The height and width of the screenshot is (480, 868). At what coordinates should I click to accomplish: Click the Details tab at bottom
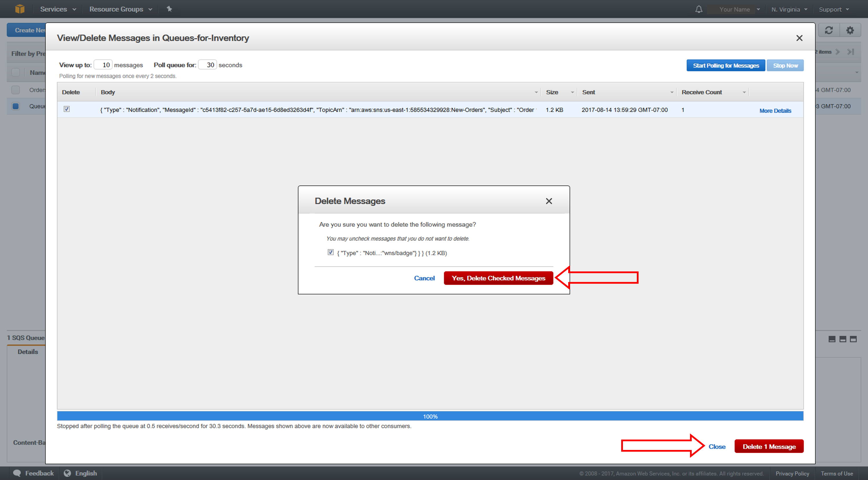[x=28, y=351]
